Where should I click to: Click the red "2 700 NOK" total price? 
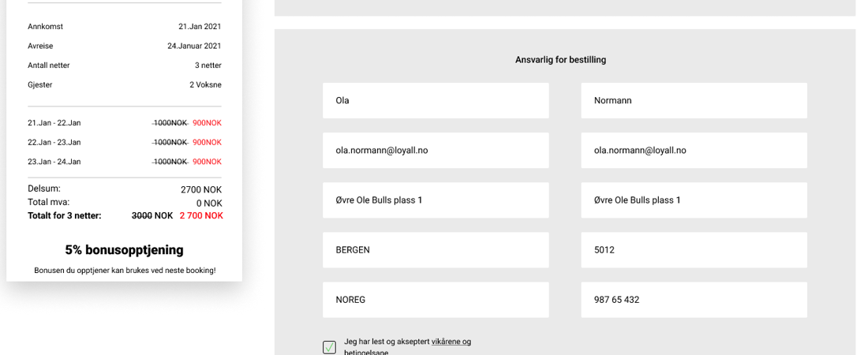pos(201,215)
